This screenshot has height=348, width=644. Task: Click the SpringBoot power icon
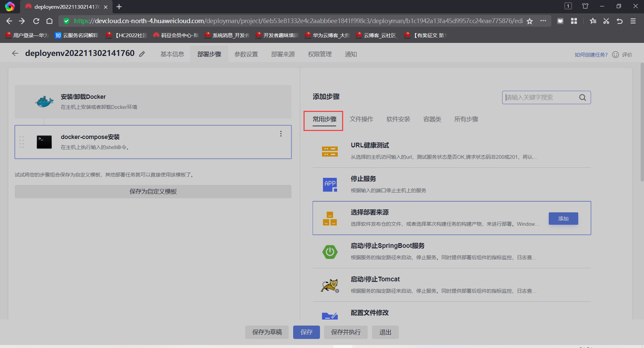[x=330, y=252]
